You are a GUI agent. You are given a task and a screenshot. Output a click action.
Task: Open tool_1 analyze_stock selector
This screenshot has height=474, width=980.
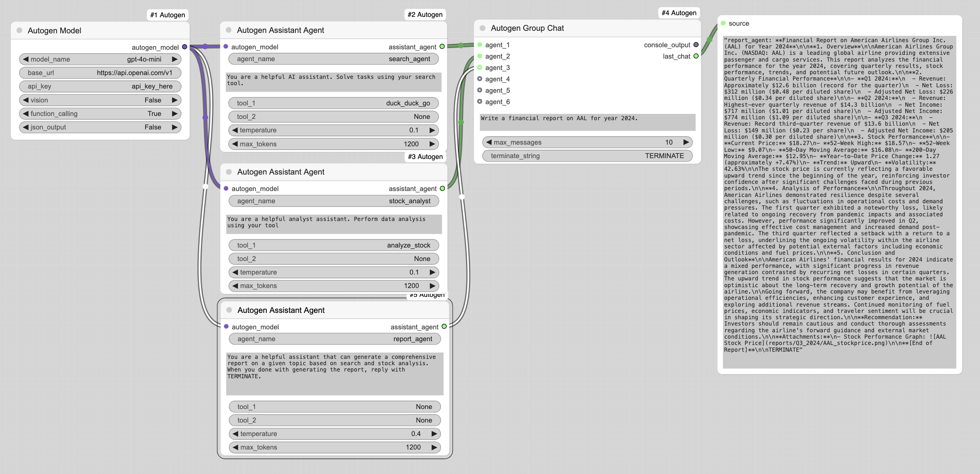coord(333,245)
